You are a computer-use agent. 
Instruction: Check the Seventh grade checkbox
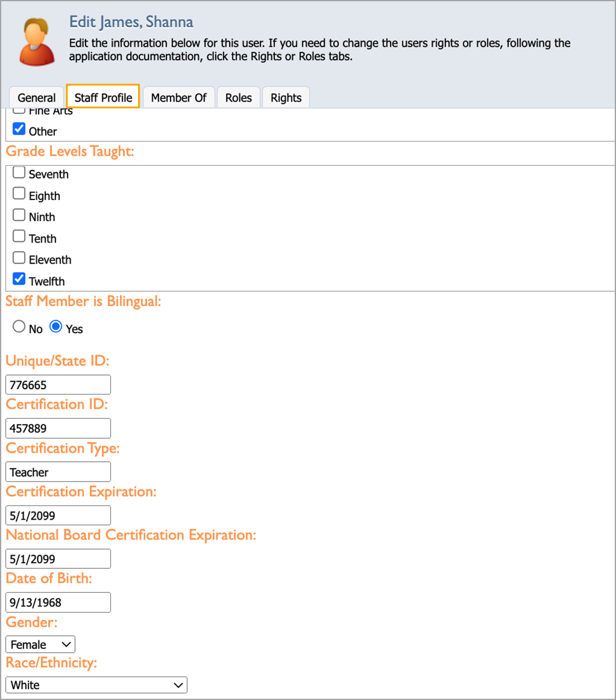pos(18,172)
